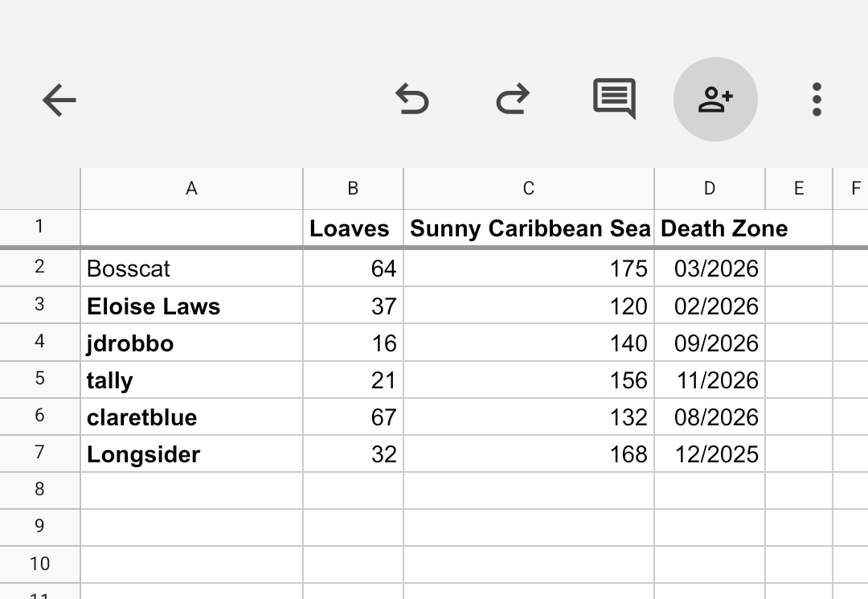Select the claretblue cell

tap(191, 417)
